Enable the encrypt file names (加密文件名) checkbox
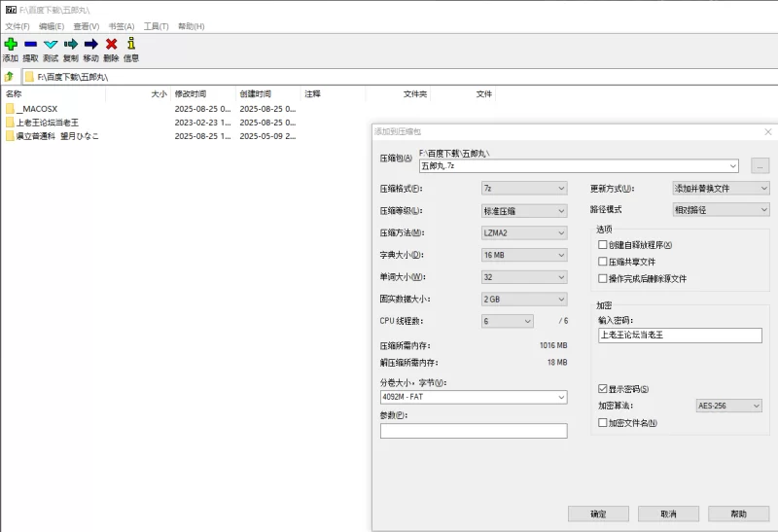778x532 pixels. click(x=603, y=423)
